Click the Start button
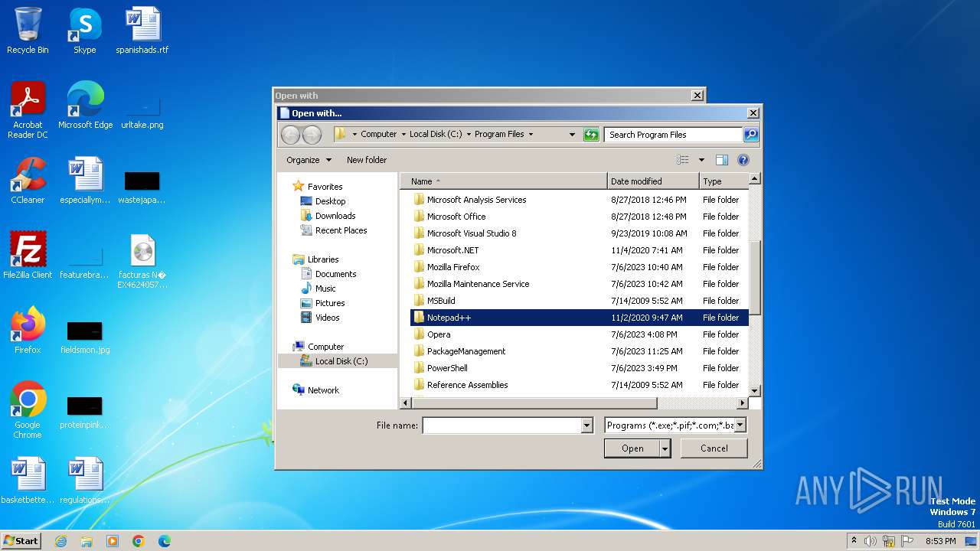 [x=21, y=541]
